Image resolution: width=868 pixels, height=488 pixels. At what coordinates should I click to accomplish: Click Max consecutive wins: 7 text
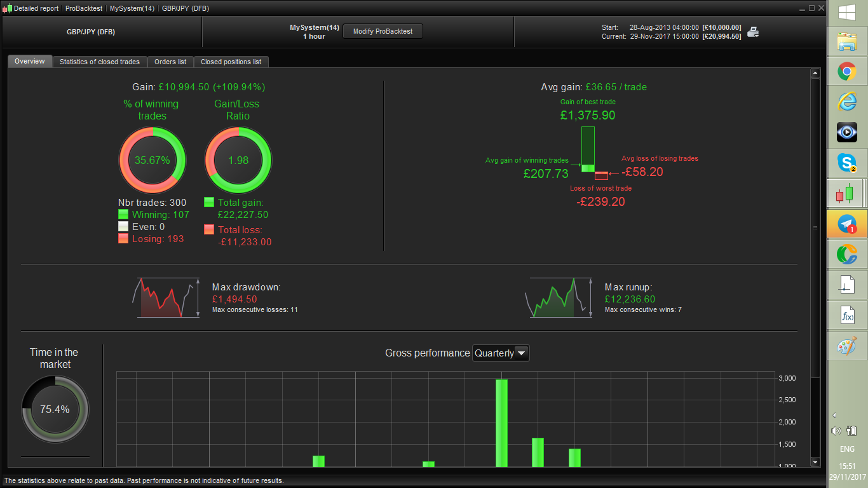coord(643,310)
